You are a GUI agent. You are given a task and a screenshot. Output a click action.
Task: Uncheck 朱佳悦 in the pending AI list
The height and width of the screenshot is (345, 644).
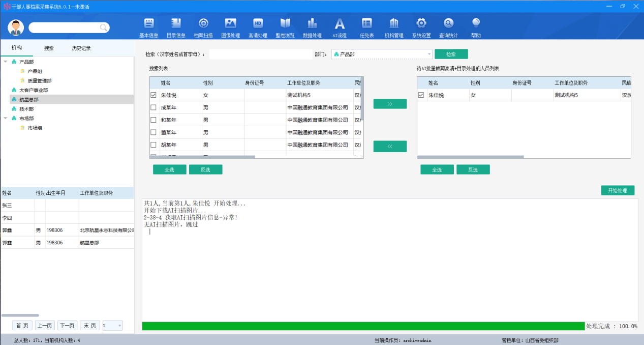coord(421,95)
